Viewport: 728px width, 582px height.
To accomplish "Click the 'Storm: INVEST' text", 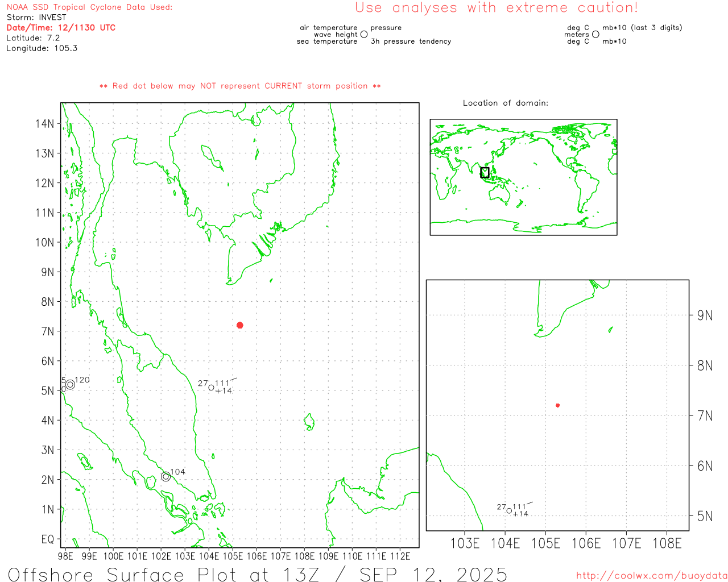I will [36, 17].
